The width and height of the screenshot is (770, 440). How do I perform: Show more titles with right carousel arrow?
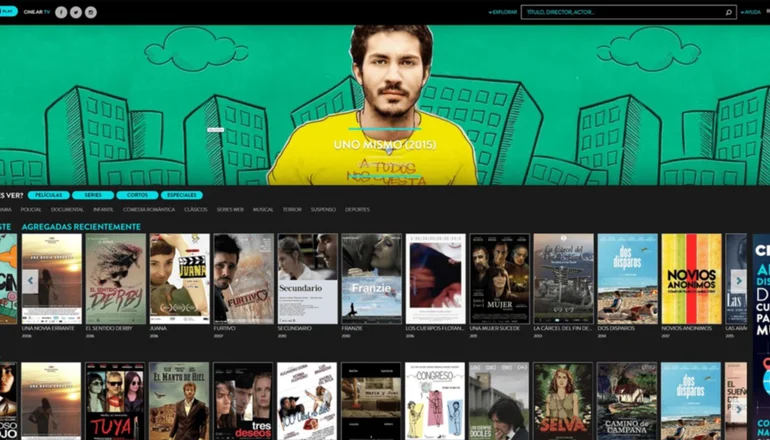(x=739, y=281)
